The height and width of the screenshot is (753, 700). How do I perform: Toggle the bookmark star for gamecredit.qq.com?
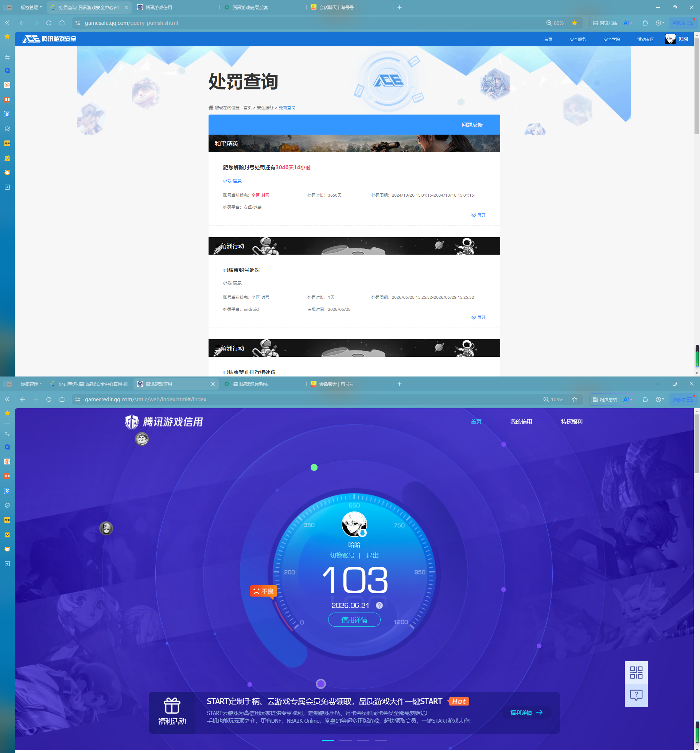574,399
